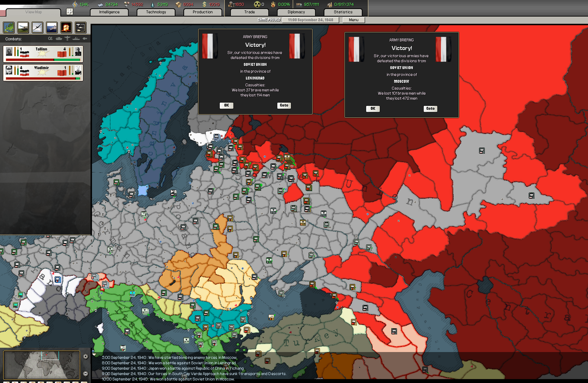Screen dimensions: 588x383
Task: Select the combats explosion icon
Action: tap(66, 27)
